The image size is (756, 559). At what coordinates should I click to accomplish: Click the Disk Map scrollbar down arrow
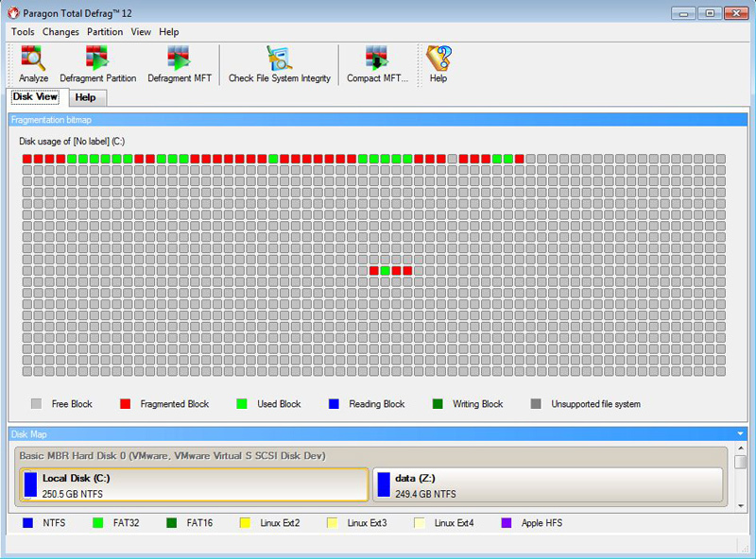[741, 505]
